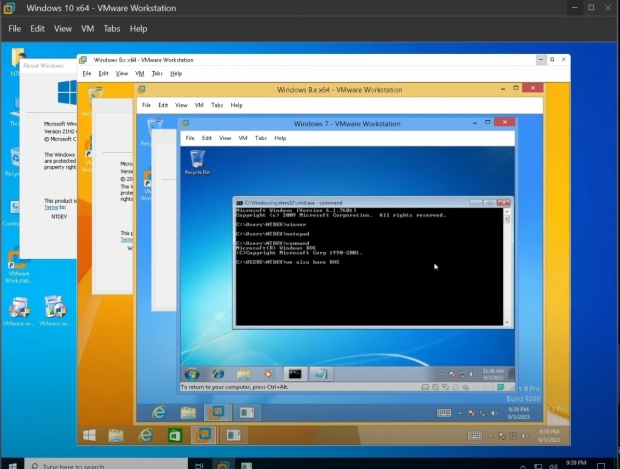This screenshot has width=620, height=469.
Task: Click Task View button on Windows 10 taskbar
Action: pyautogui.click(x=199, y=465)
